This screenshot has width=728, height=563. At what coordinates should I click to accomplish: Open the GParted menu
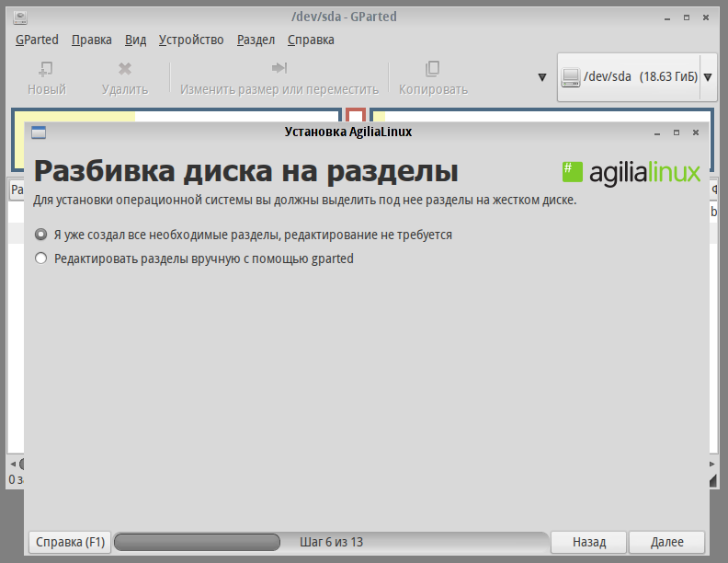[37, 40]
